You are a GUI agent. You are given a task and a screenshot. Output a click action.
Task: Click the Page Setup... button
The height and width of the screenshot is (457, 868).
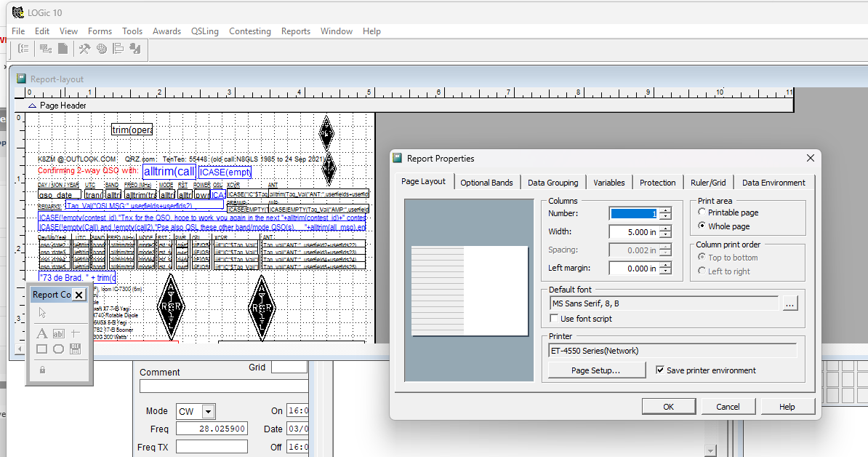coord(596,370)
